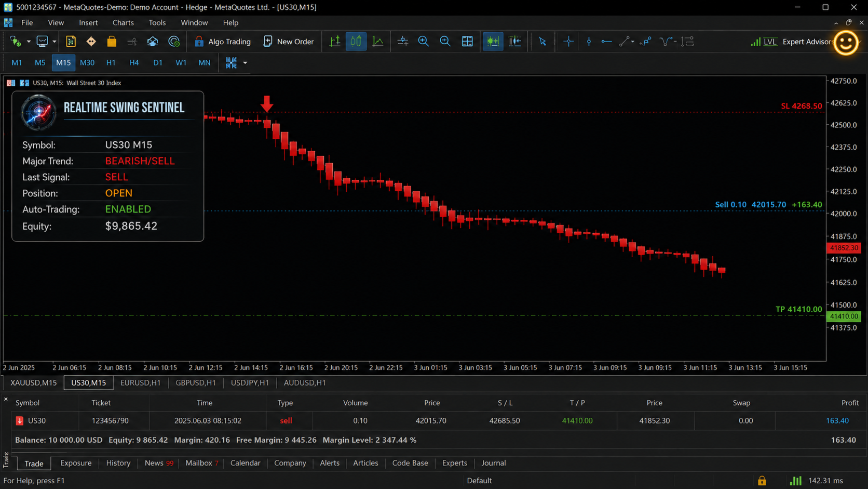Toggle chart shift button
868x489 pixels.
[x=515, y=42]
